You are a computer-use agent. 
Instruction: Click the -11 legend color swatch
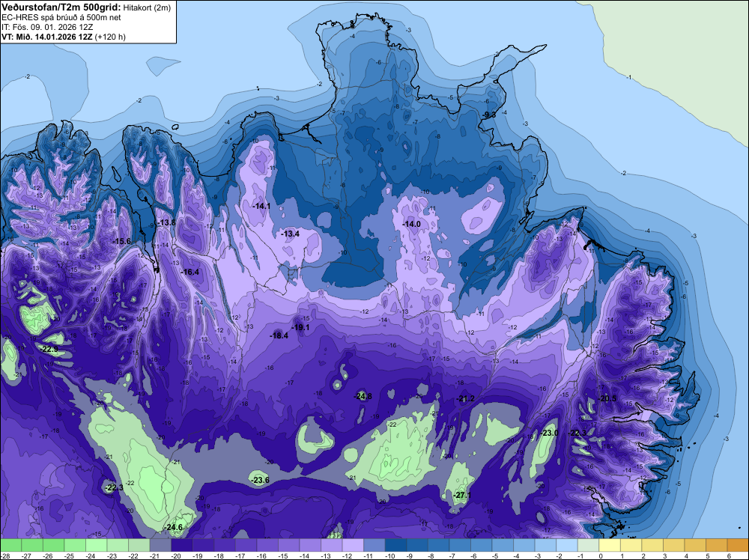point(374,545)
